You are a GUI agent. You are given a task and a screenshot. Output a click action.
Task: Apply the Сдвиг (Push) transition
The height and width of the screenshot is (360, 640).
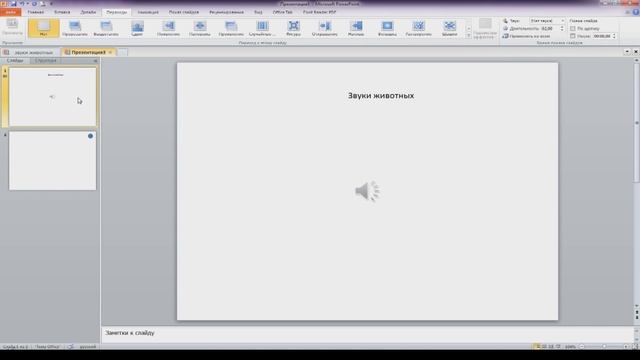click(138, 28)
